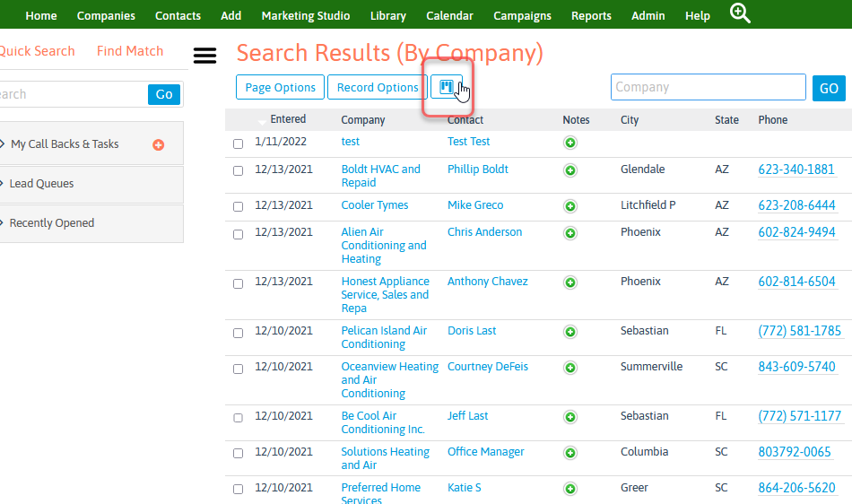Open contact Courtney DeFeis

[487, 367]
